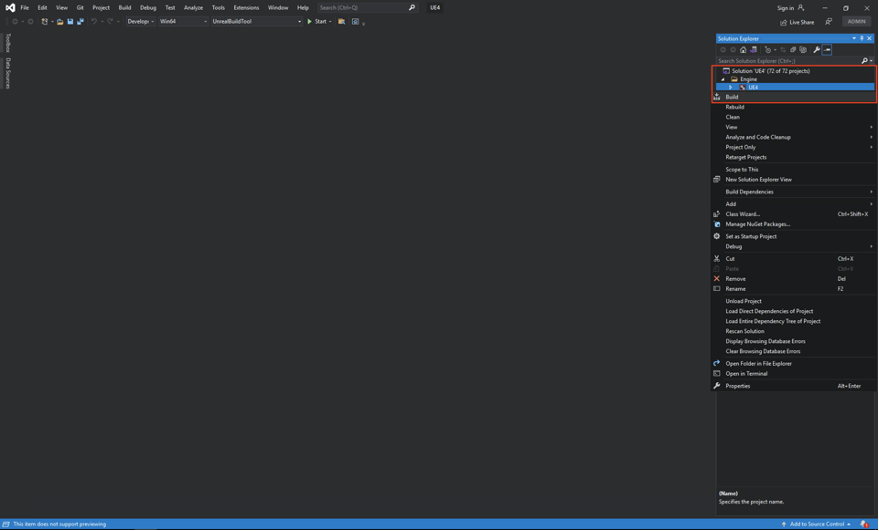Choose Rebuild from the context menu

793,107
